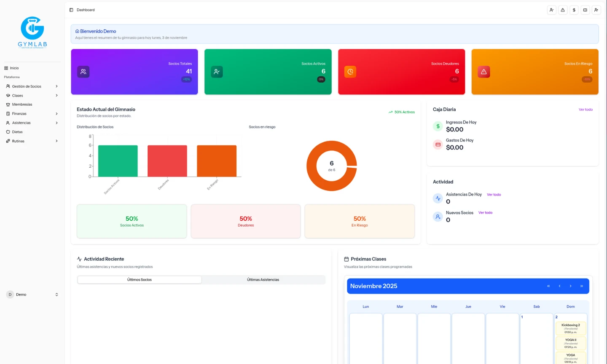
Task: Expand the Gestión de Socios submenu
Action: click(32, 86)
